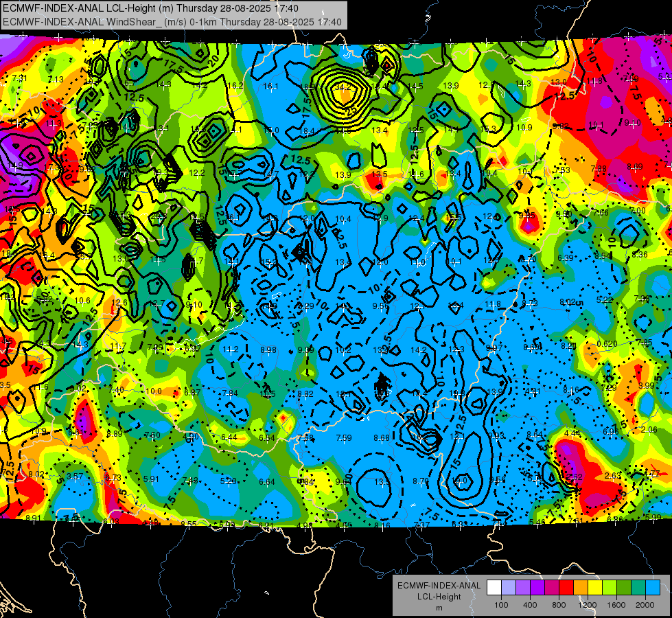
Task: Click the grid value '8.89'
Action: point(115,433)
